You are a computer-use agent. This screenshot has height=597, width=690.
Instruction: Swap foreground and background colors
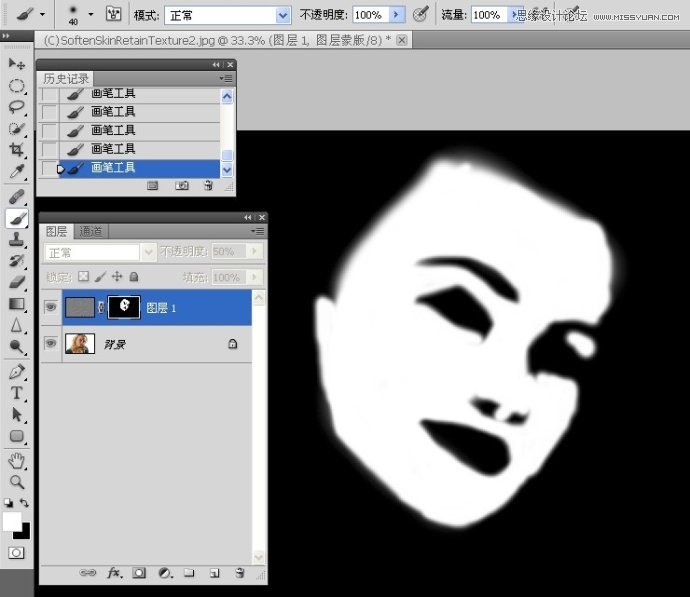(25, 503)
